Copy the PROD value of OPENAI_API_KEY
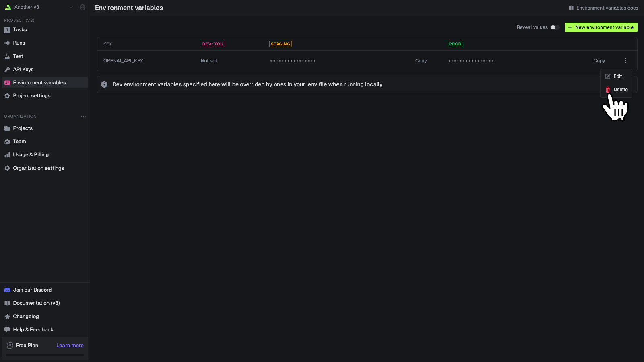The height and width of the screenshot is (362, 644). pyautogui.click(x=599, y=61)
